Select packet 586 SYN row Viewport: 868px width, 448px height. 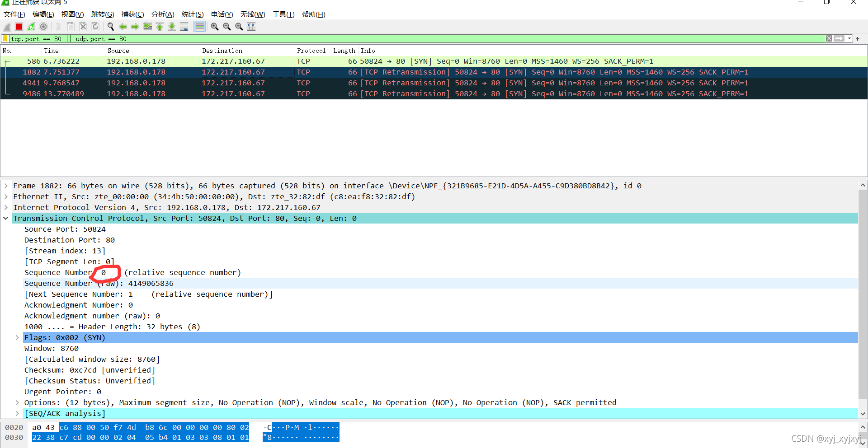pos(434,61)
